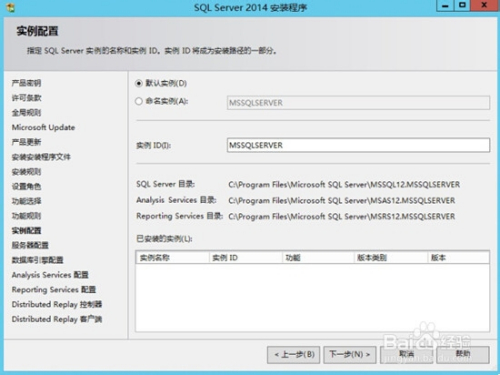Sort by the 实例 ID column header

[x=245, y=258]
